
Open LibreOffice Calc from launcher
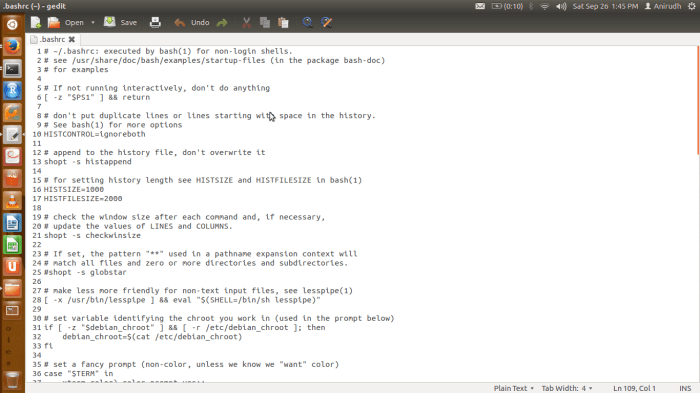pyautogui.click(x=12, y=245)
